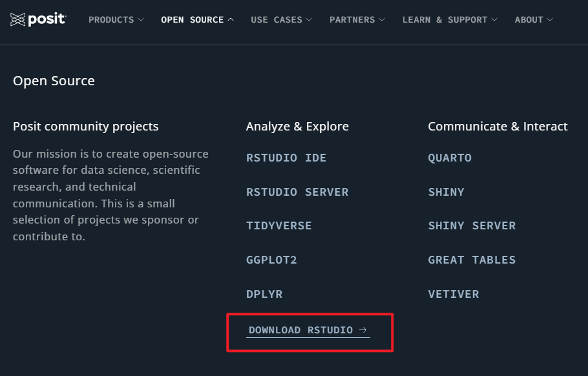Screen dimensions: 588x376
Task: Click the Download RStudio link
Action: 300,330
